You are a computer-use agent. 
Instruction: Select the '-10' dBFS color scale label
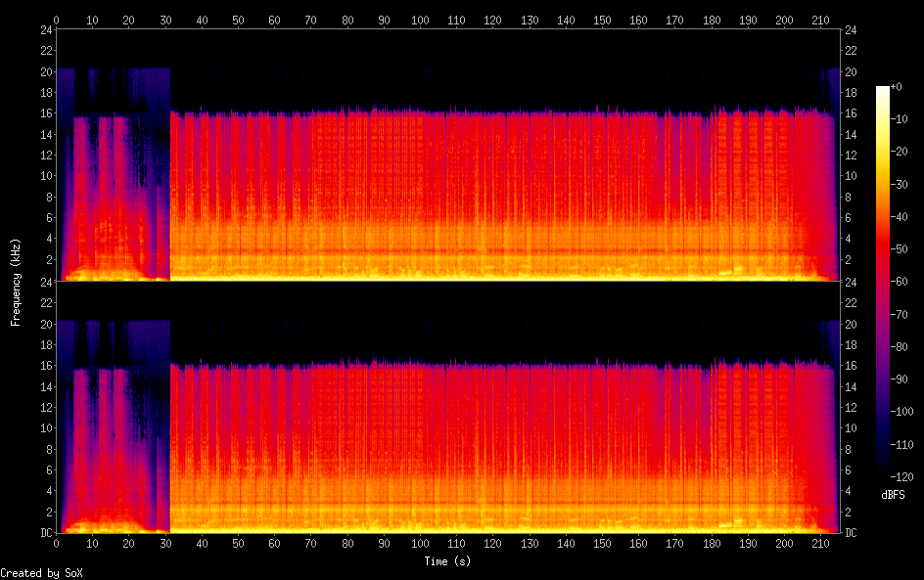pyautogui.click(x=899, y=119)
